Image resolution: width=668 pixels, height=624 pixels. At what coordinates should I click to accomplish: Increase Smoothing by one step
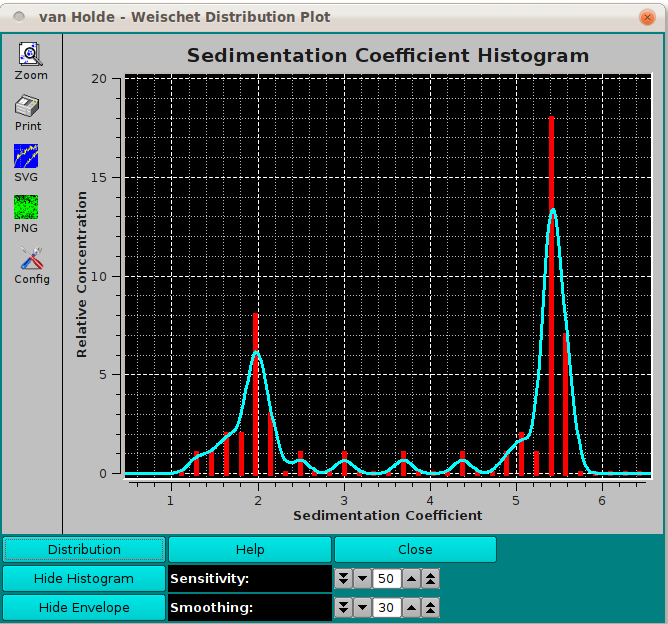(x=411, y=608)
